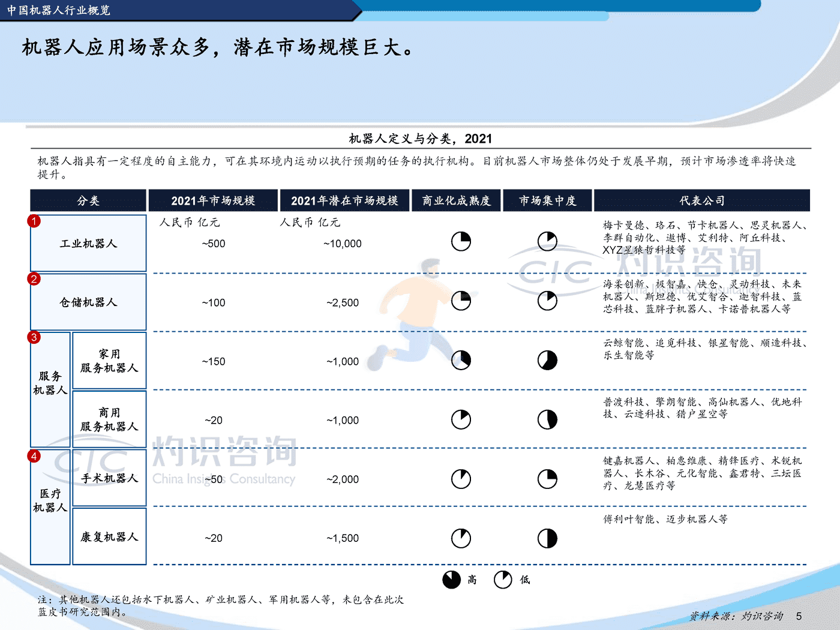Select the ~1,000 value in 家用服务机器人 row

[x=343, y=361]
